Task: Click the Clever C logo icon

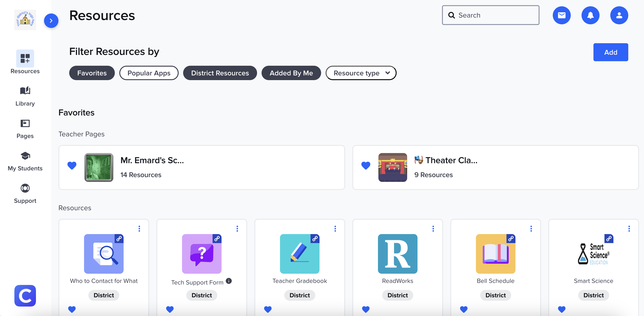Action: 25,296
